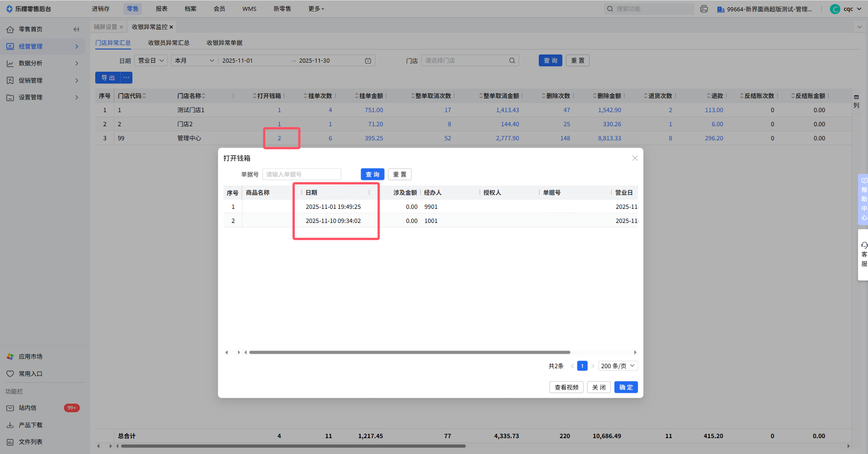Image resolution: width=868 pixels, height=454 pixels.
Task: Click 查询 next to the 门店 filter
Action: [551, 61]
